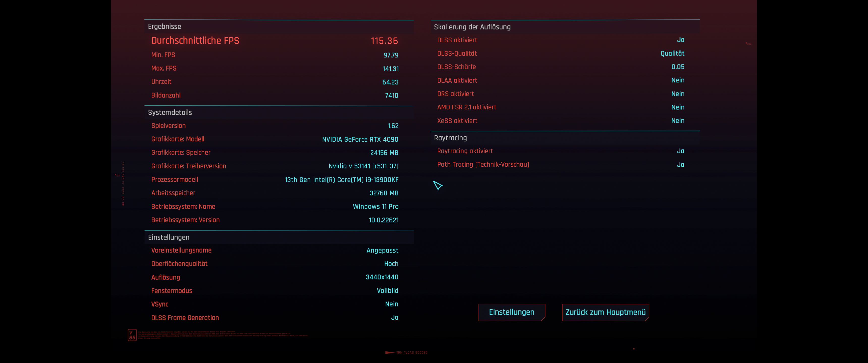Click DLSS-Qualität value Qualität
This screenshot has height=363, width=868.
tap(672, 53)
